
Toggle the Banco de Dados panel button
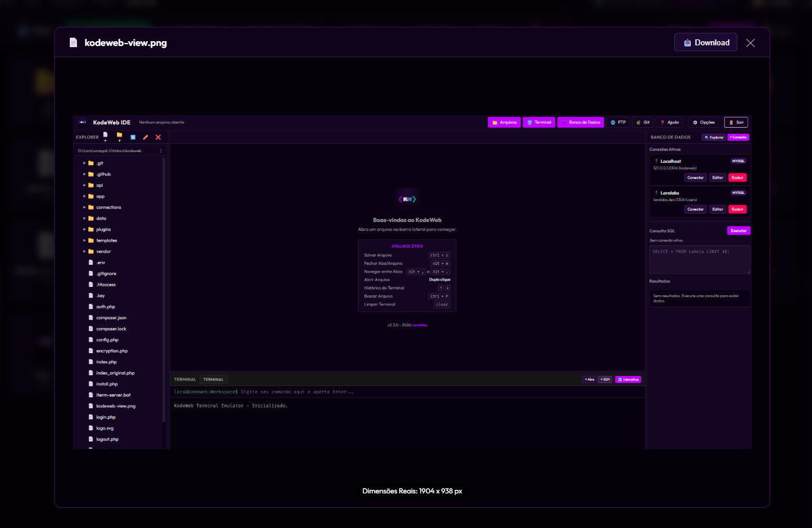(x=581, y=122)
